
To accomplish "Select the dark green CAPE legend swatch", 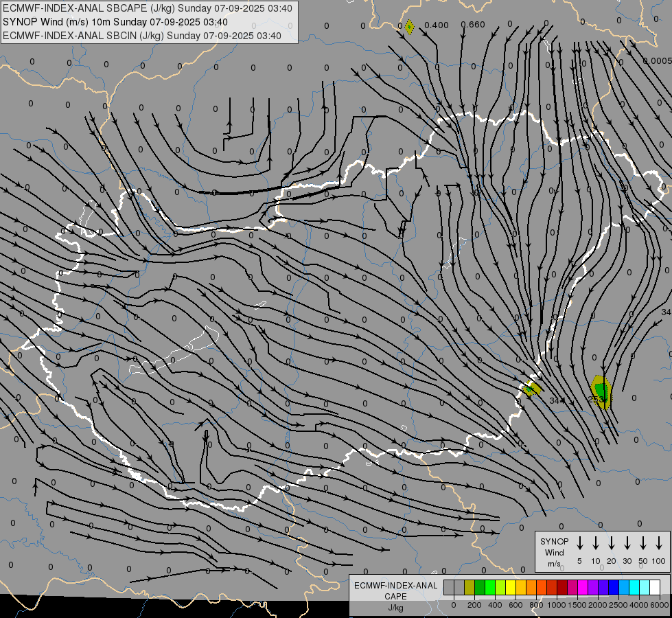I will (x=480, y=588).
